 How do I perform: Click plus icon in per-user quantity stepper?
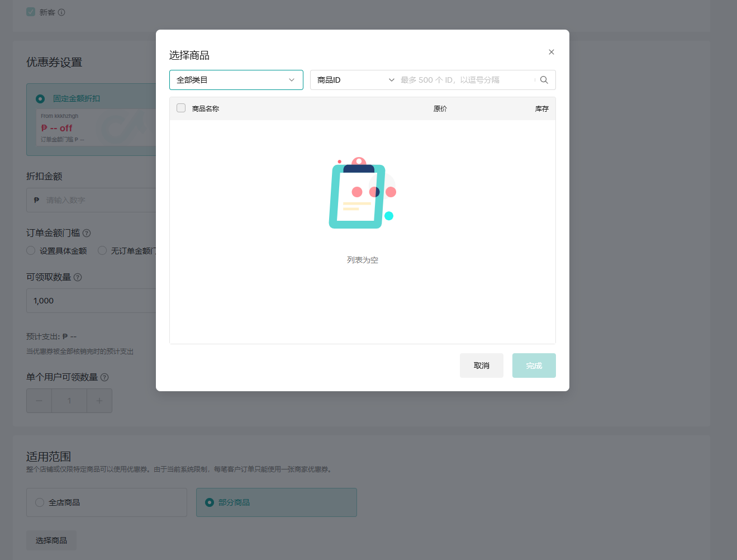pyautogui.click(x=99, y=401)
